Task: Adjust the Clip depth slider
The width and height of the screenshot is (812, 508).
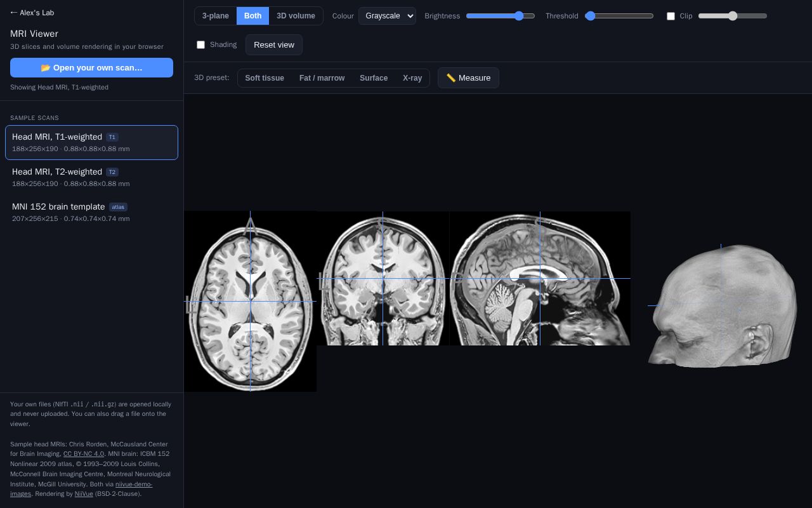Action: pos(733,16)
